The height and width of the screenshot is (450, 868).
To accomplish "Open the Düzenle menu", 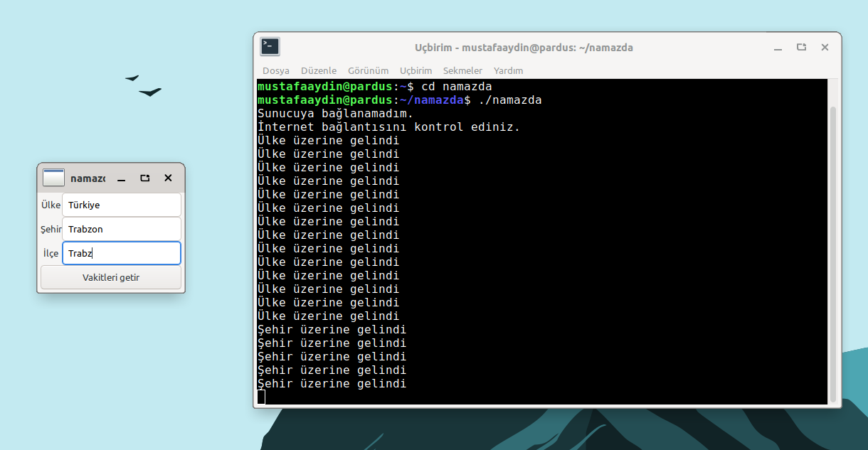I will pyautogui.click(x=318, y=70).
